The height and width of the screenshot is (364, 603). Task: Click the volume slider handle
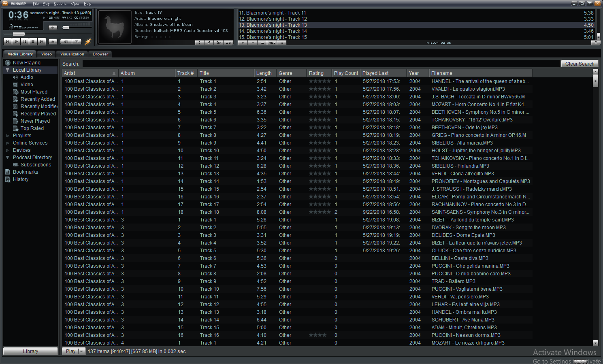(66, 28)
